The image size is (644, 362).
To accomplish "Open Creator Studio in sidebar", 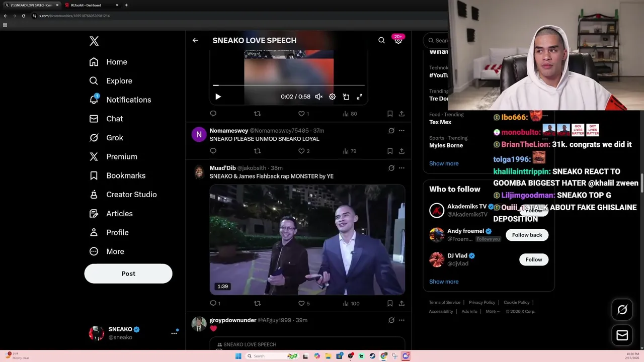I will click(x=123, y=195).
